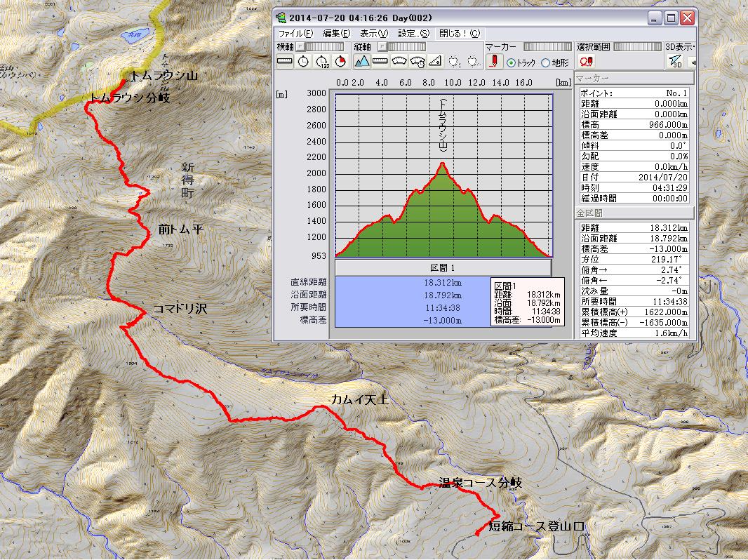Click the 短縮コース登山口 map label
748x560 pixels.
[536, 526]
